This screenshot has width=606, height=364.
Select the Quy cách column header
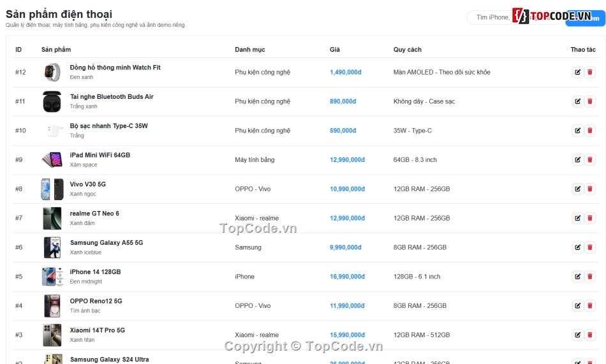(408, 50)
